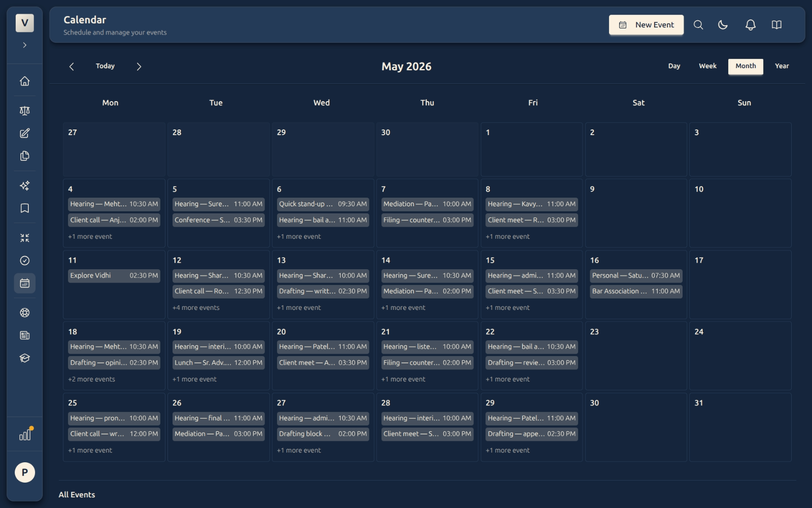This screenshot has width=812, height=508.
Task: Open Client call — wr… event at 12:00 PM
Action: 114,434
